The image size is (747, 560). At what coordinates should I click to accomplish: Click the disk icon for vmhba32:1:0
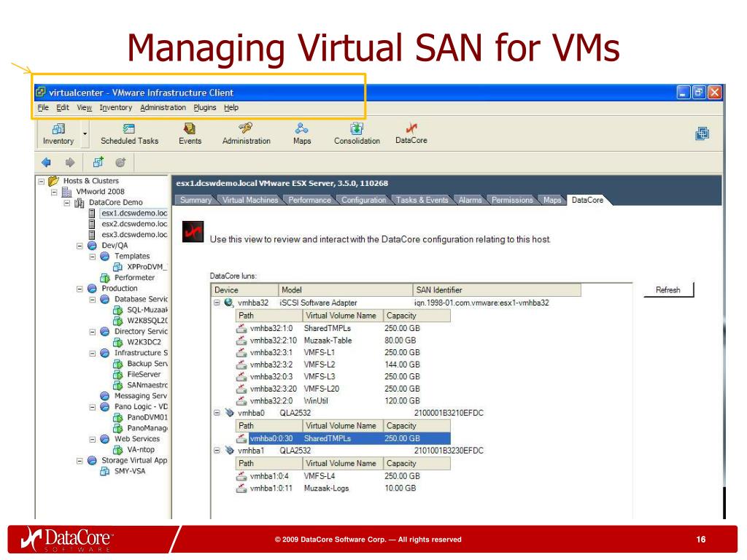[x=241, y=328]
